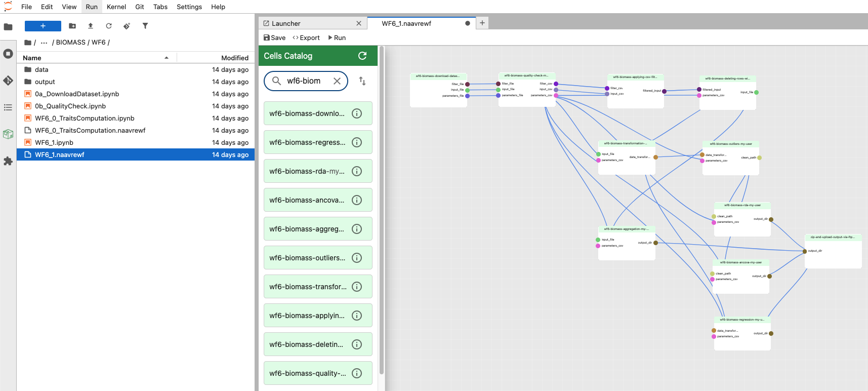
Task: Open the data folder
Action: [x=42, y=70]
